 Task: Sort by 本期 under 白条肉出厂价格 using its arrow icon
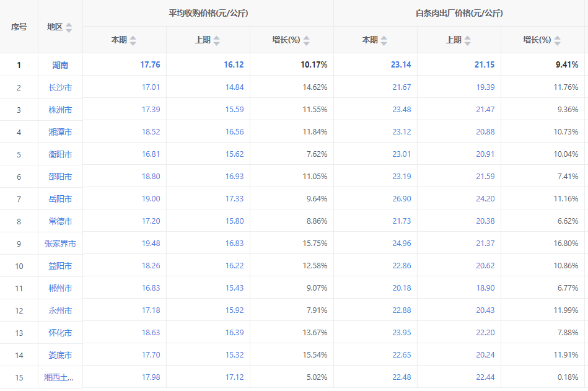coord(384,40)
